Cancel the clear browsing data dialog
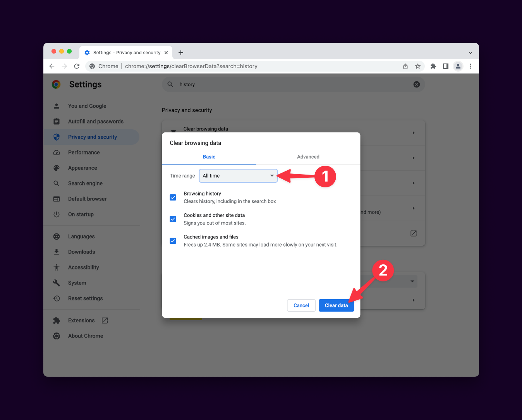 point(301,305)
